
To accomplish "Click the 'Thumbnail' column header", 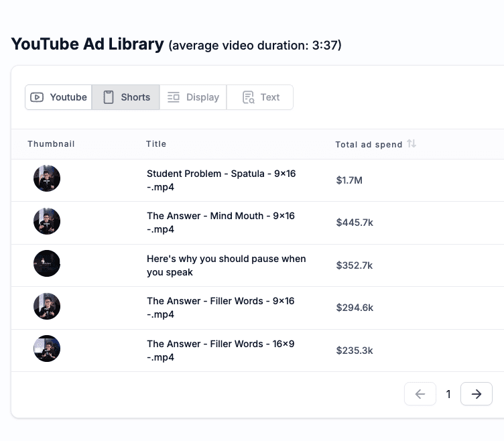I will [51, 143].
